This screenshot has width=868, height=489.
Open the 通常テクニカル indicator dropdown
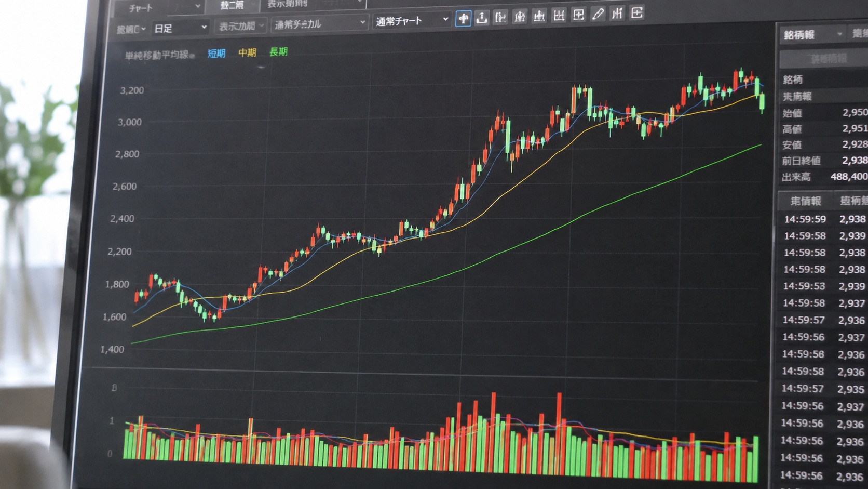pos(320,24)
